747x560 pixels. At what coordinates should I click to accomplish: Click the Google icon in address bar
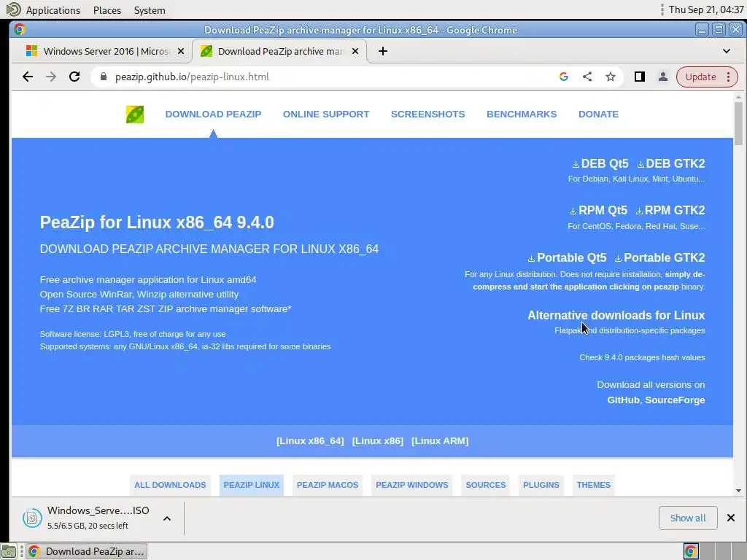[x=564, y=77]
